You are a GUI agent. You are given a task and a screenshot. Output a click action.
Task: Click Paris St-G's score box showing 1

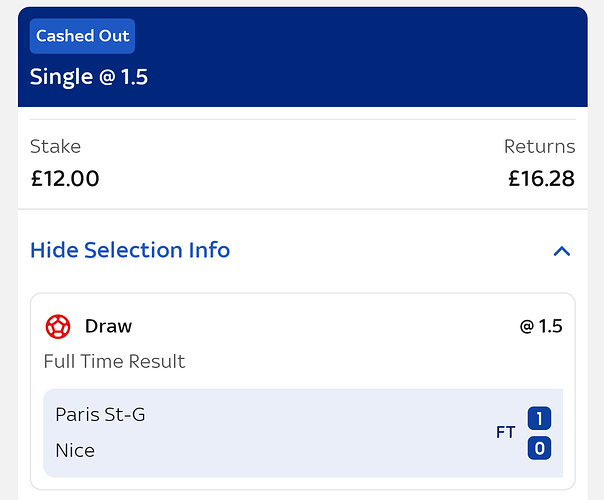point(539,418)
